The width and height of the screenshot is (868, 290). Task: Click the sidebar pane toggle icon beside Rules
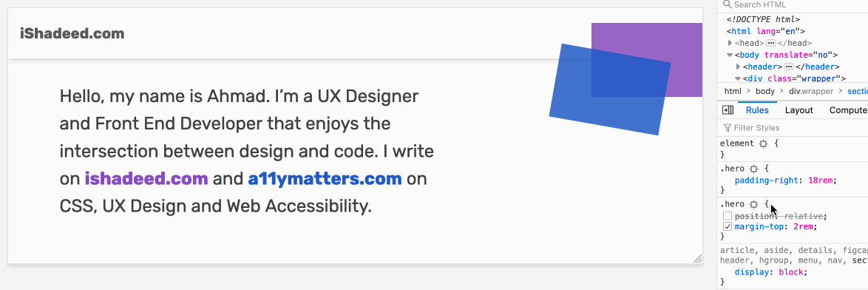point(728,110)
